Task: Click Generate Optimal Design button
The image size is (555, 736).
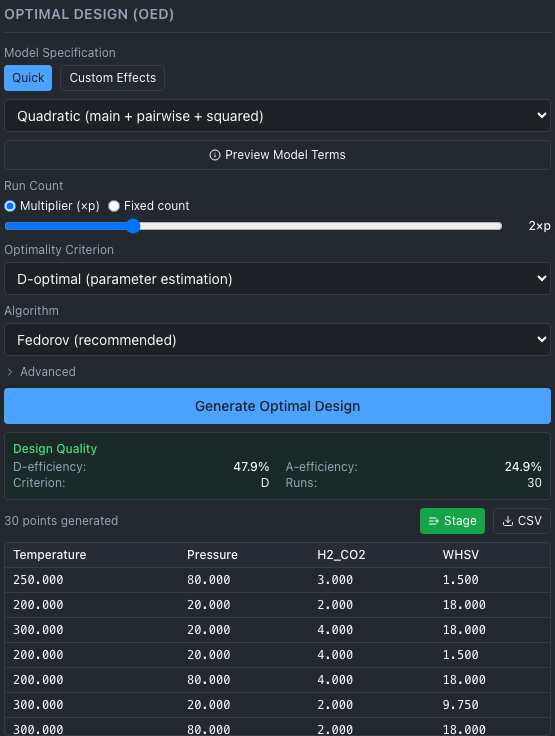Action: tap(278, 406)
